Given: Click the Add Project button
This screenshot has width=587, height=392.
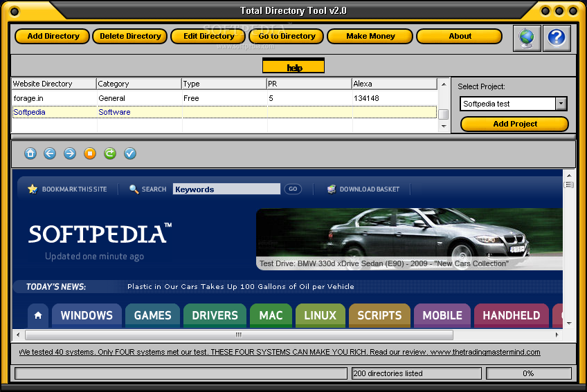Looking at the screenshot, I should pyautogui.click(x=515, y=124).
